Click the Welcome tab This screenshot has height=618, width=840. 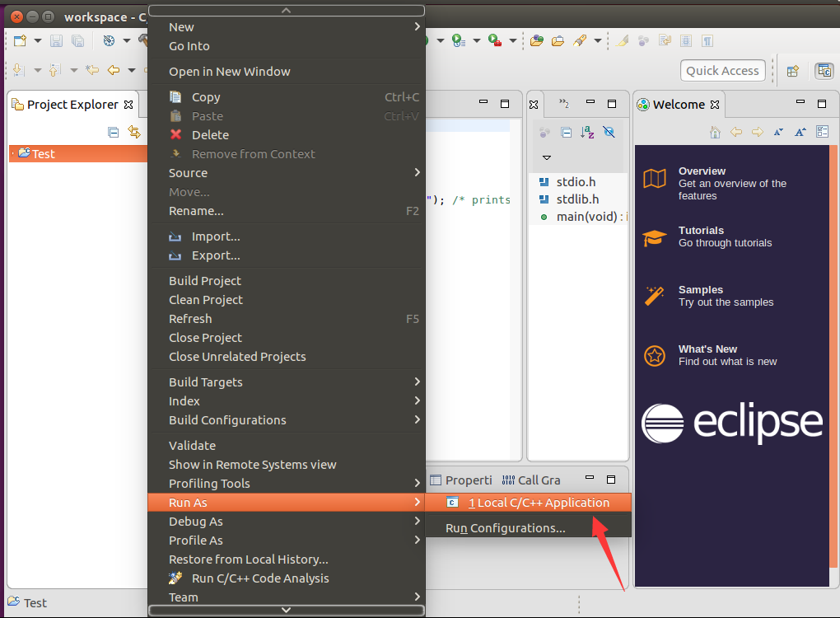(x=679, y=105)
